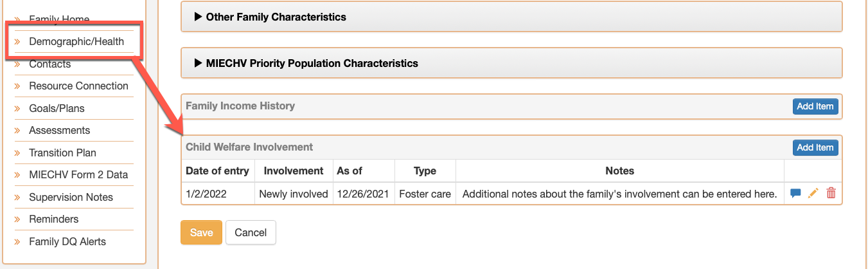Image resolution: width=868 pixels, height=269 pixels.
Task: Save the demographic form
Action: (201, 232)
